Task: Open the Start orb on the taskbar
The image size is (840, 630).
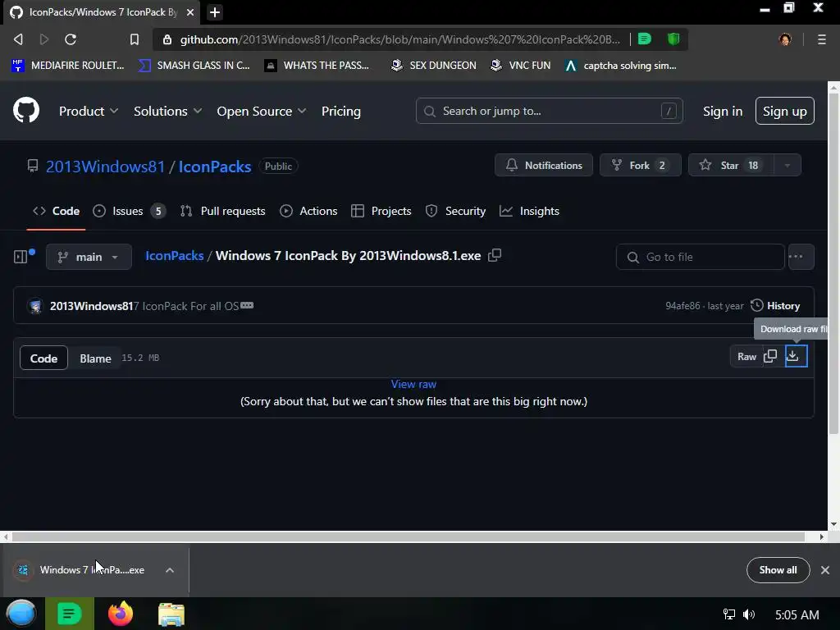Action: click(21, 614)
